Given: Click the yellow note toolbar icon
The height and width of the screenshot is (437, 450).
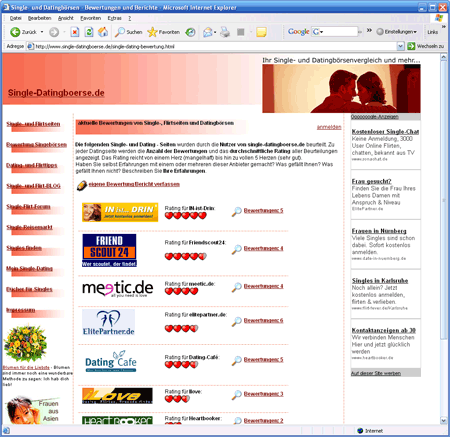Looking at the screenshot, I should 261,32.
